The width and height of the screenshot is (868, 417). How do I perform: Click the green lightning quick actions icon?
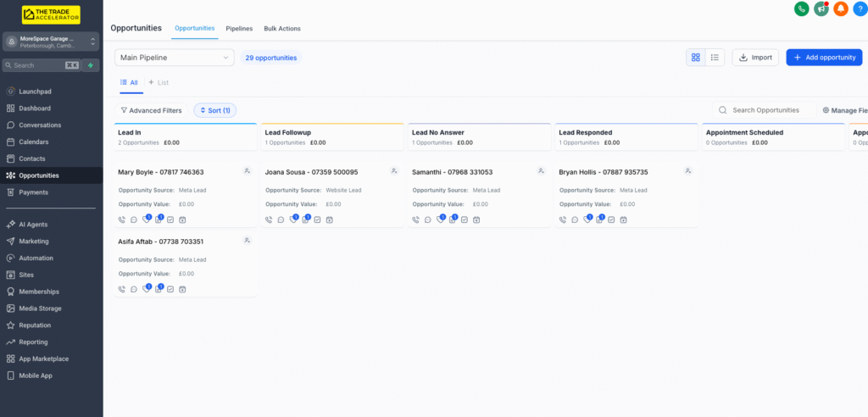point(91,65)
